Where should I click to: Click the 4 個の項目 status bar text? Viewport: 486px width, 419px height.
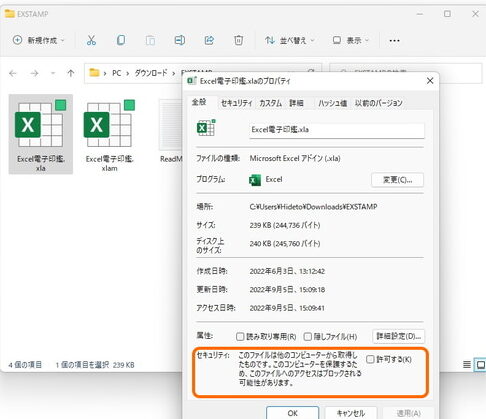coord(25,365)
